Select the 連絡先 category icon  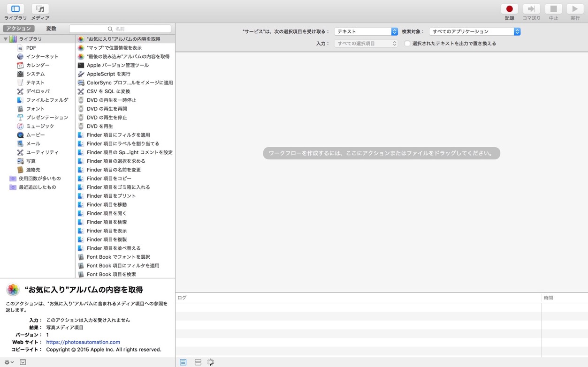coord(20,170)
